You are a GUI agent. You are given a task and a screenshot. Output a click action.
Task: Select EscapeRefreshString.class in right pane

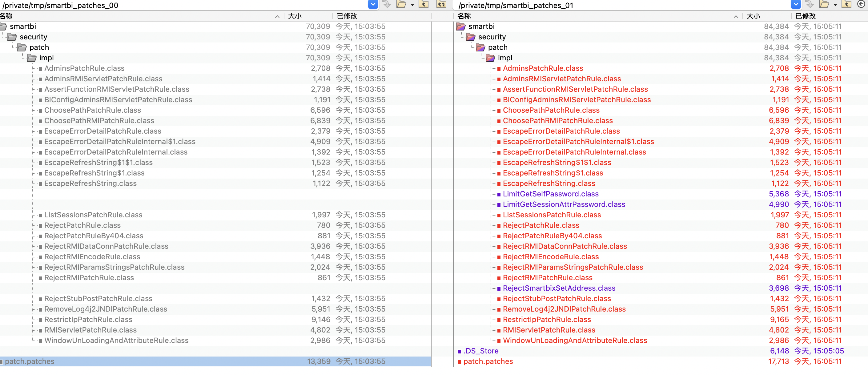549,183
